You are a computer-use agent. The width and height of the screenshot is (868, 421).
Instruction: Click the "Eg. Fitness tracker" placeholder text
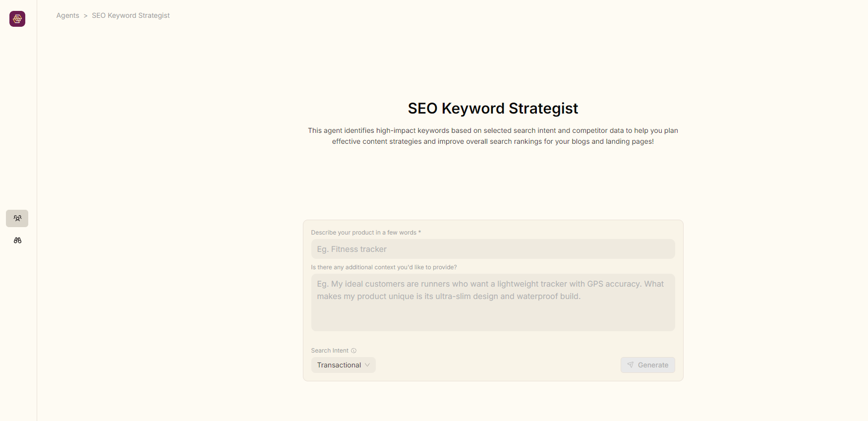[352, 249]
